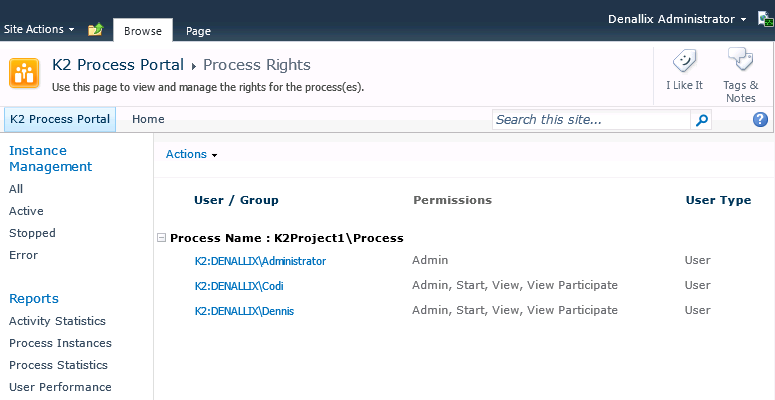Open the Site Actions menu

pos(39,29)
